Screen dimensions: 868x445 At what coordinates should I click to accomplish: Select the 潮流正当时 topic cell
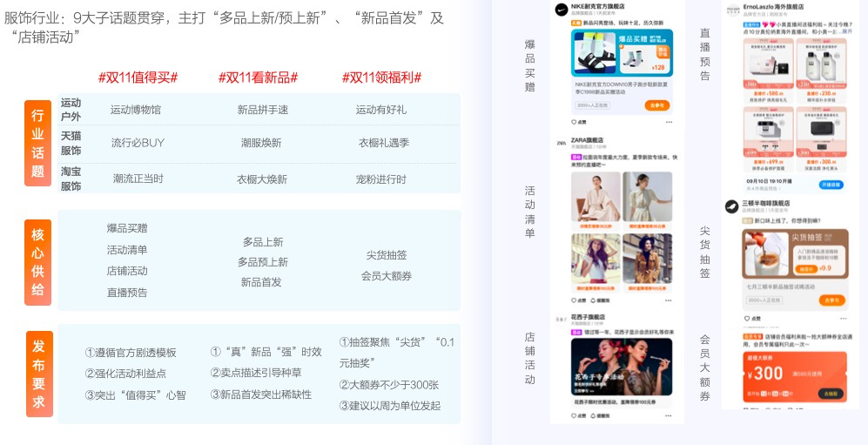coord(138,179)
